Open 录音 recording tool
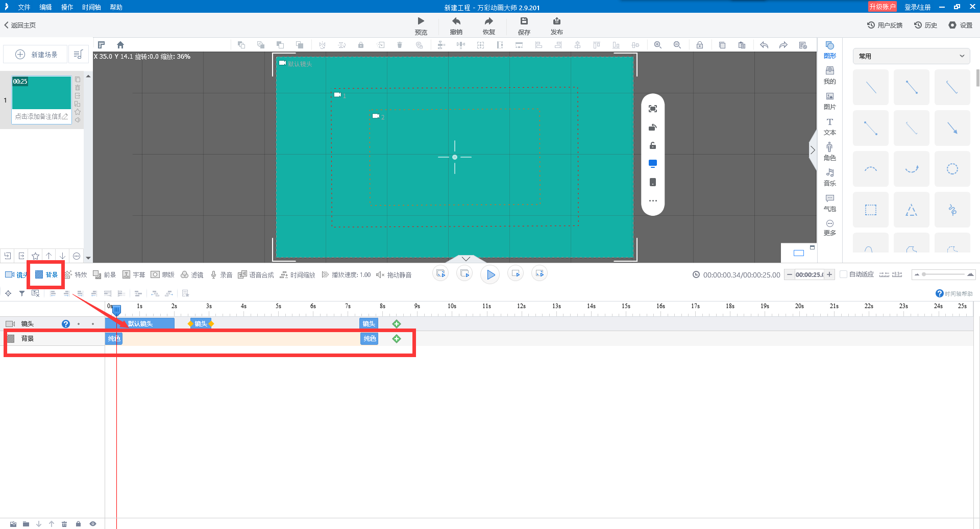The image size is (980, 529). point(221,275)
